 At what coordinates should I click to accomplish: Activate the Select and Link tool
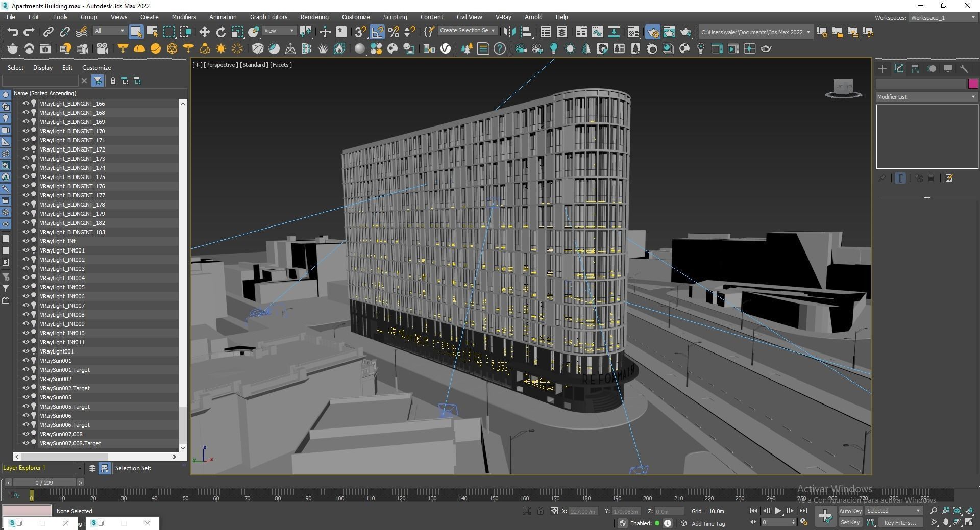click(x=48, y=32)
